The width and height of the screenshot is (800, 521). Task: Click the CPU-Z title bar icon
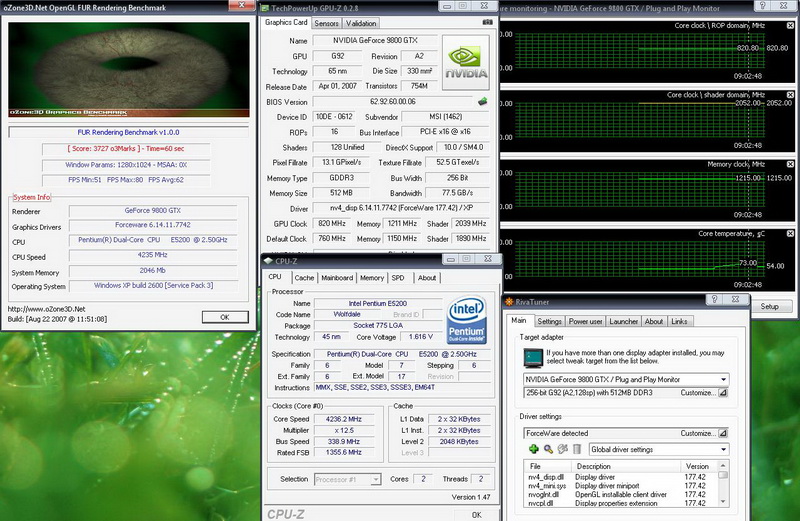268,261
